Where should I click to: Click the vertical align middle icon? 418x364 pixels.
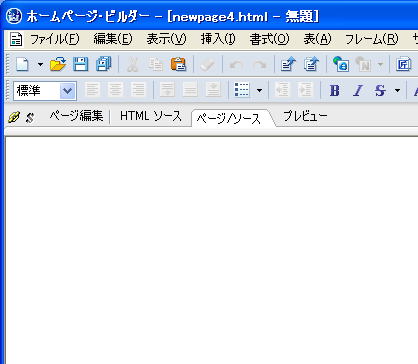click(190, 90)
